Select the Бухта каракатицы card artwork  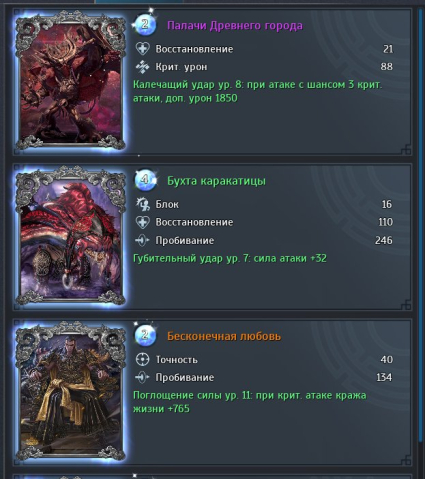[71, 236]
